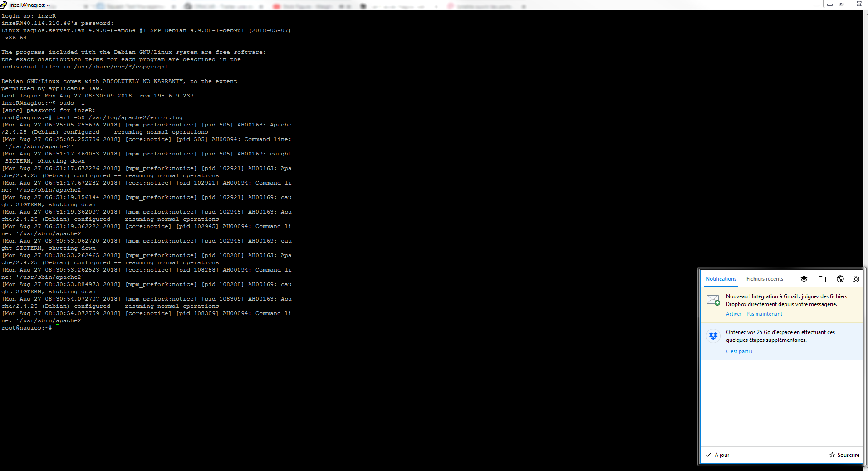Click the checkmark sync status icon
Screen dimensions: 868x471
click(x=708, y=455)
